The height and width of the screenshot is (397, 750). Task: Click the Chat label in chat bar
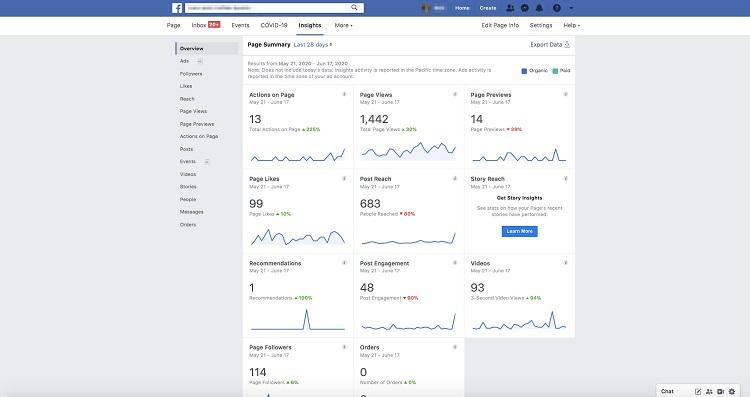(667, 391)
